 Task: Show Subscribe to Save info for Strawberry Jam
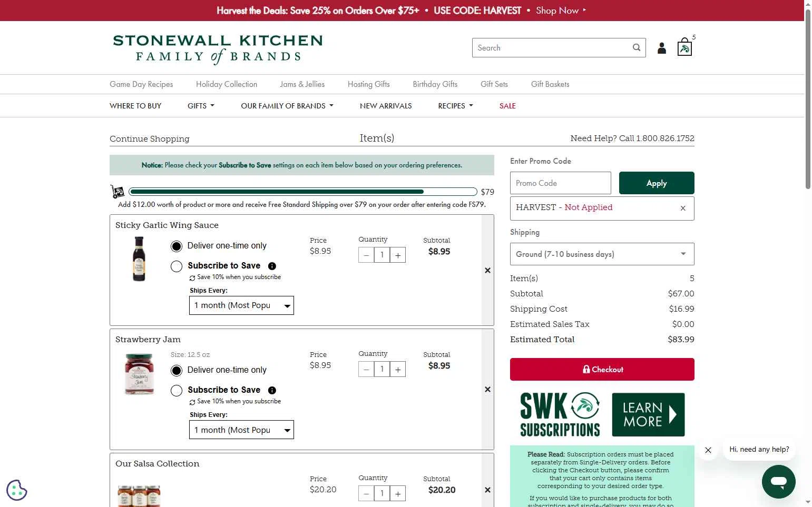coord(272,390)
